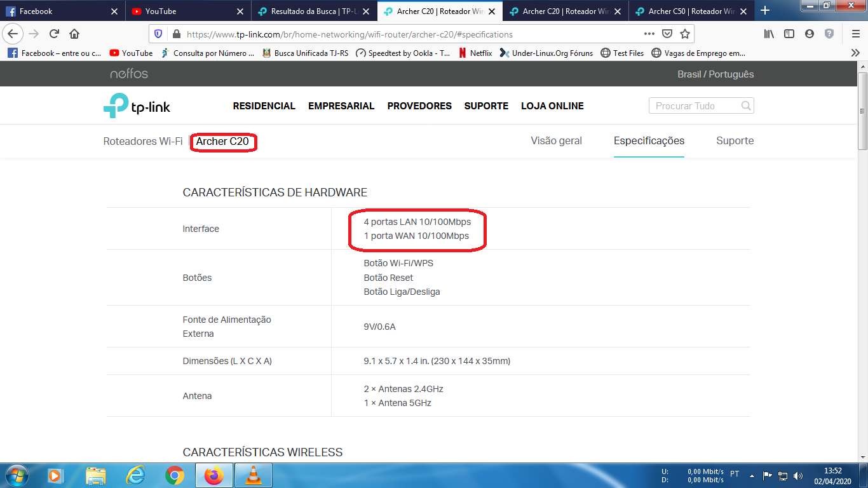Click the '9V/0.6A' power value
The image size is (868, 488).
pos(379,327)
